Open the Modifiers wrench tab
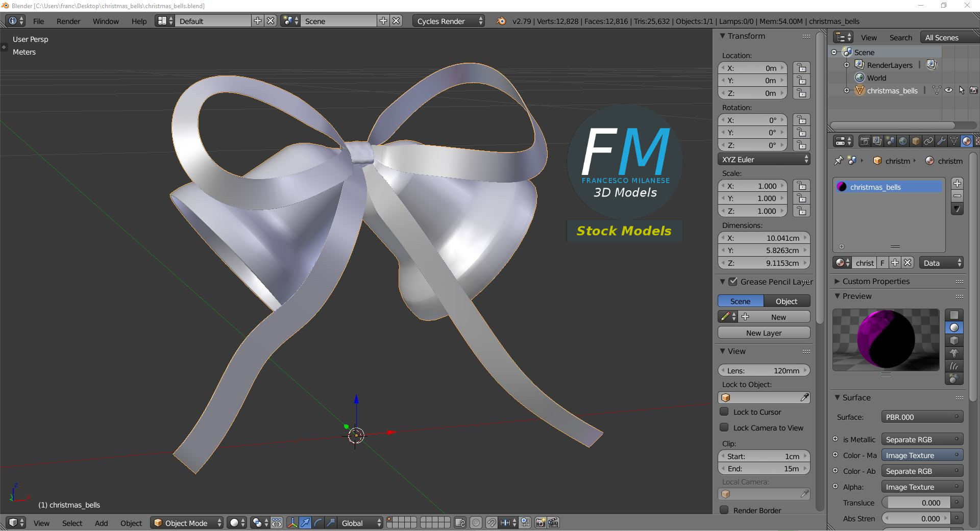 click(941, 141)
